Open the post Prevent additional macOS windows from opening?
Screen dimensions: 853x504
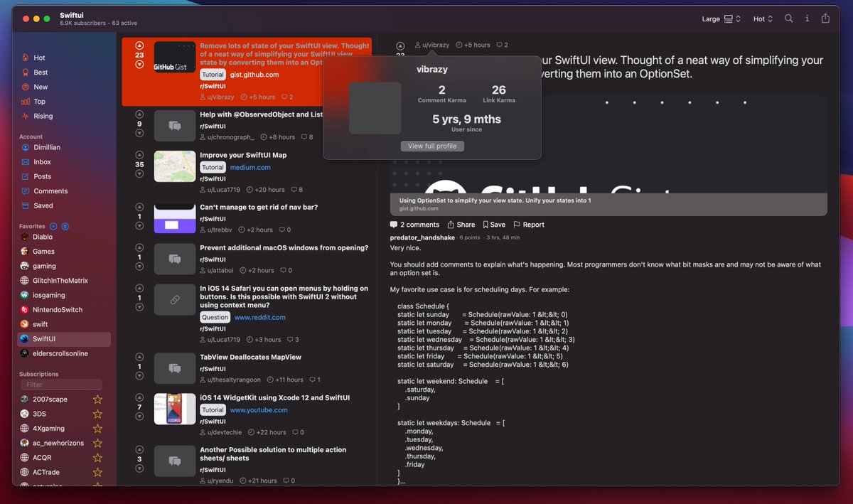[284, 248]
